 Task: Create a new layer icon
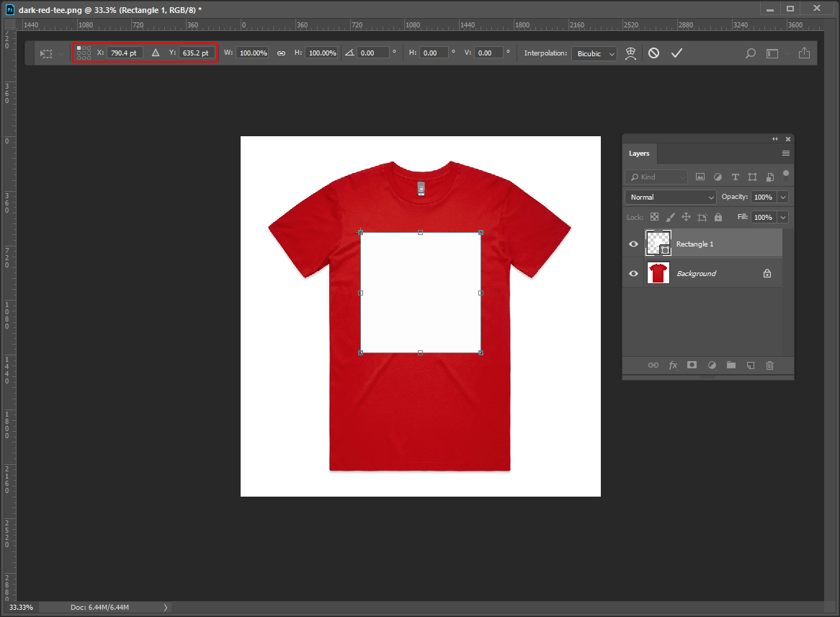[751, 365]
